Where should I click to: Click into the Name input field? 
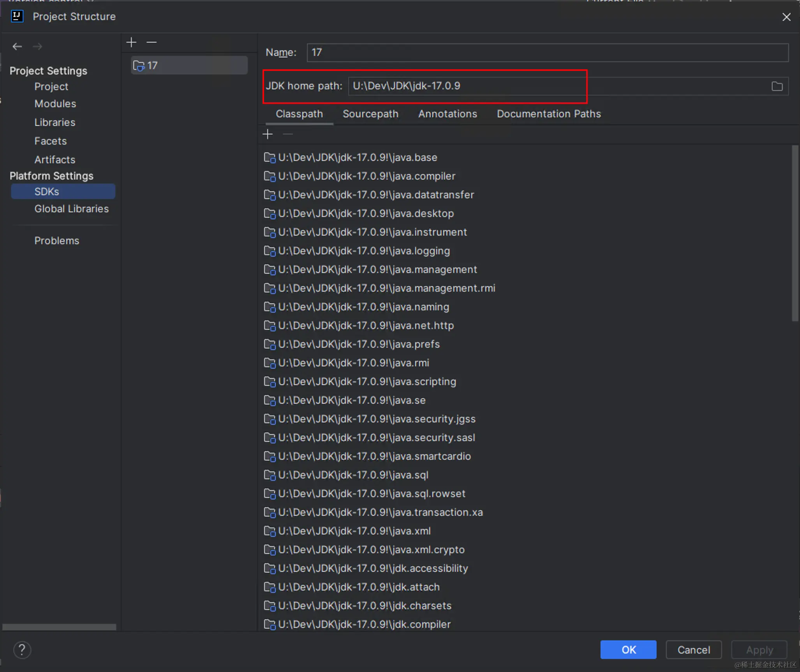(547, 53)
